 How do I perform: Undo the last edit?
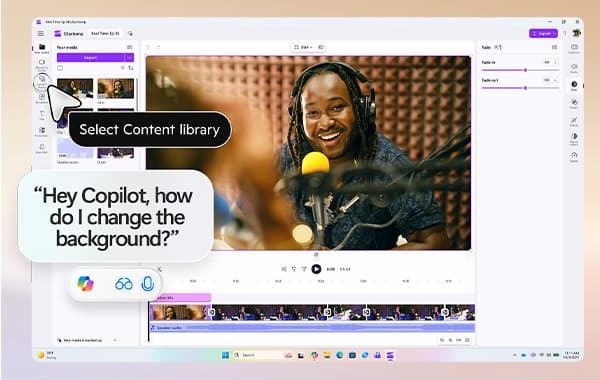[x=148, y=47]
